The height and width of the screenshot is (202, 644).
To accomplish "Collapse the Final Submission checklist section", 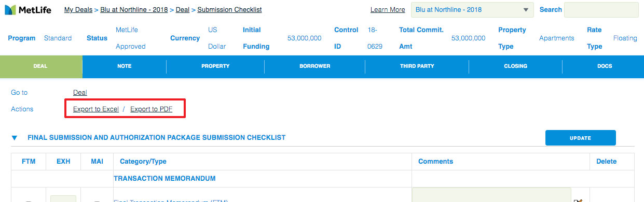I will (15, 138).
